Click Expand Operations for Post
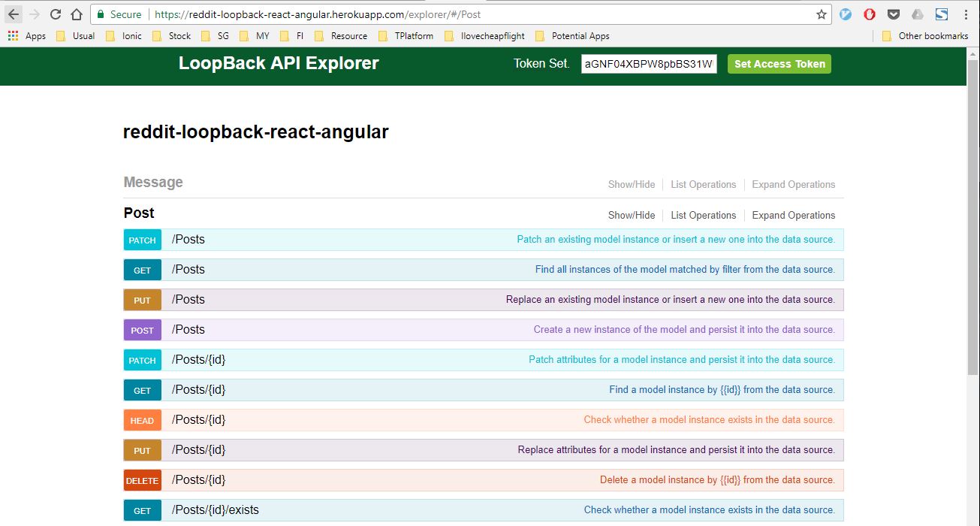The width and height of the screenshot is (980, 526). point(794,215)
